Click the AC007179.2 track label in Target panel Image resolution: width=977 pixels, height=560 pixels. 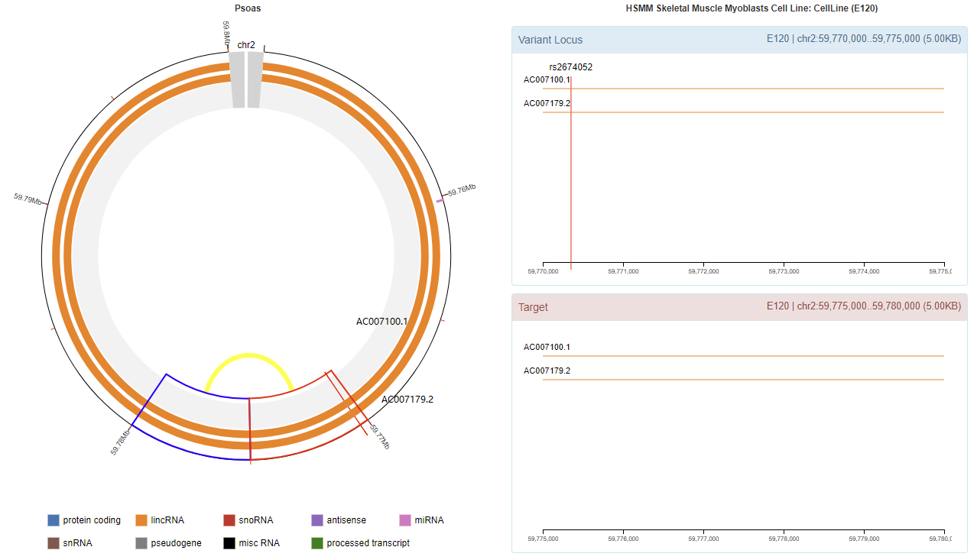click(547, 371)
